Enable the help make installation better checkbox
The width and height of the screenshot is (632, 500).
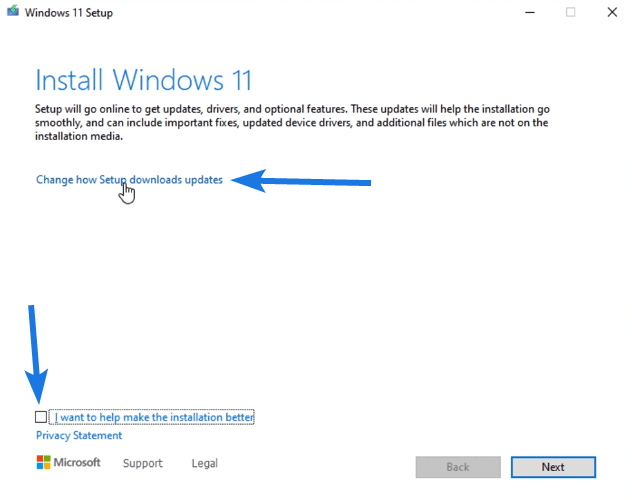coord(40,417)
